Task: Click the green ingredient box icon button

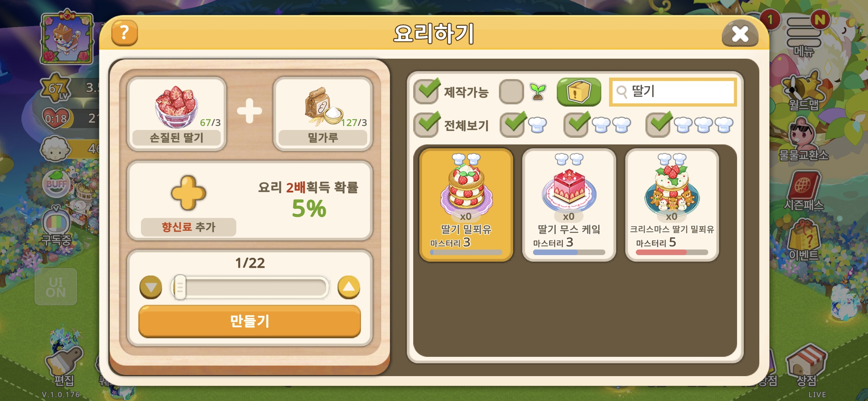Action: (x=579, y=92)
